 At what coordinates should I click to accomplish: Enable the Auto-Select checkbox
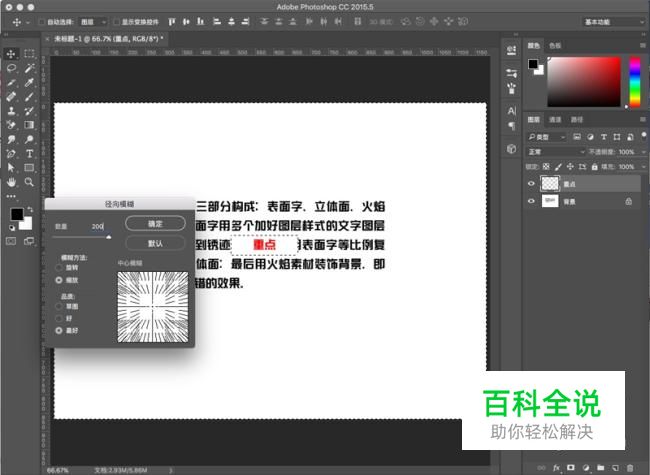41,22
